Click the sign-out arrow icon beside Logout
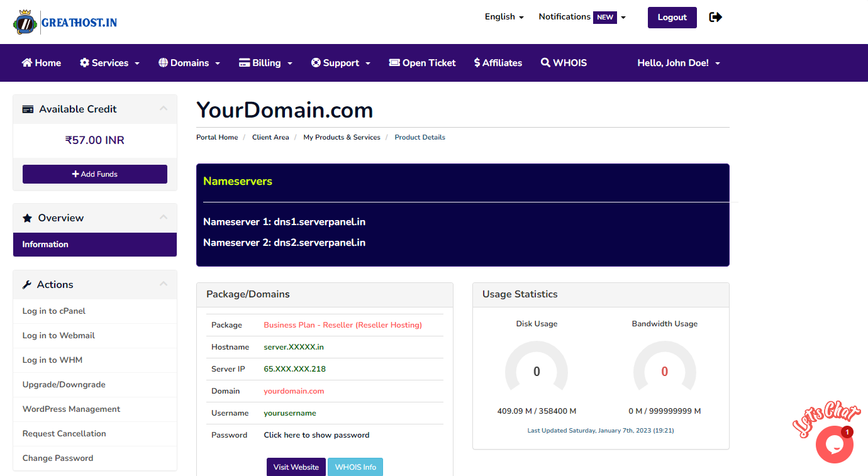The height and width of the screenshot is (476, 868). (x=715, y=17)
